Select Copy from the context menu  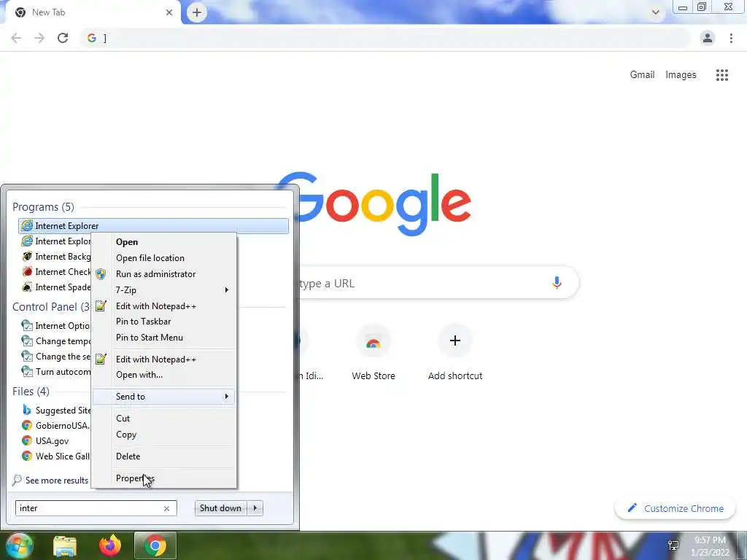click(x=164, y=435)
